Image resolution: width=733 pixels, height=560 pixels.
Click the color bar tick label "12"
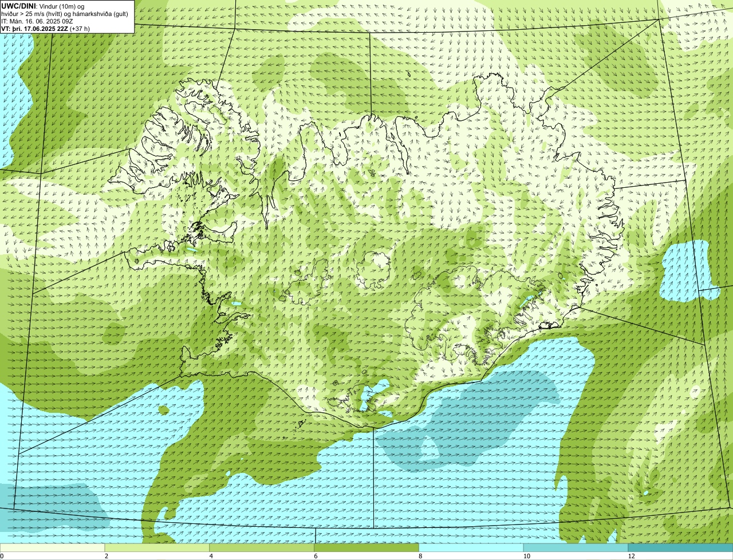tap(631, 556)
